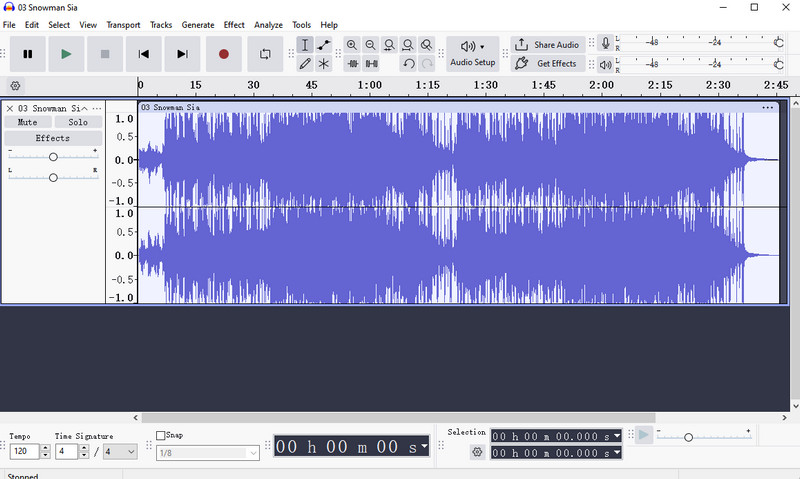This screenshot has height=479, width=800.
Task: Open the track Effects panel
Action: click(x=53, y=138)
